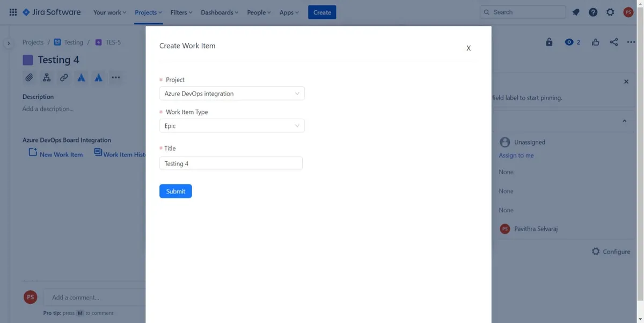Click the attach file paperclip icon
This screenshot has width=644, height=323.
tap(29, 77)
